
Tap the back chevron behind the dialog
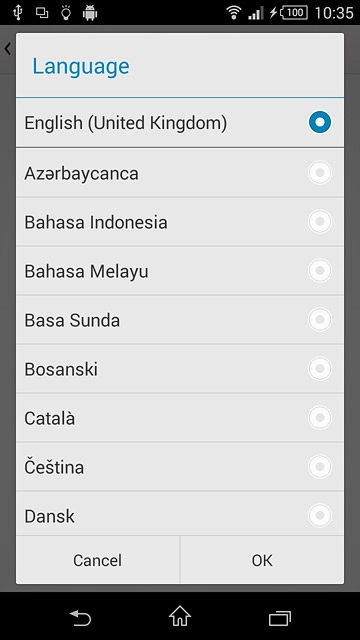(x=7, y=49)
